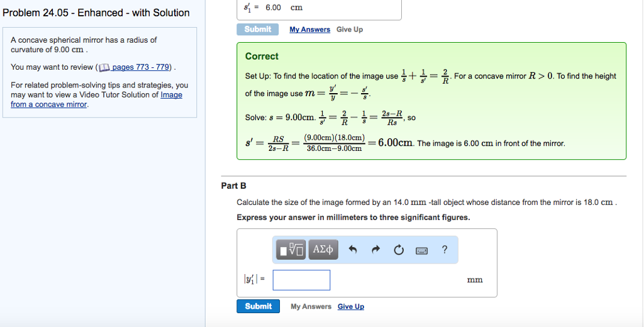This screenshot has width=644, height=327.
Task: Open Image from a concave mirror video link
Action: pos(96,99)
